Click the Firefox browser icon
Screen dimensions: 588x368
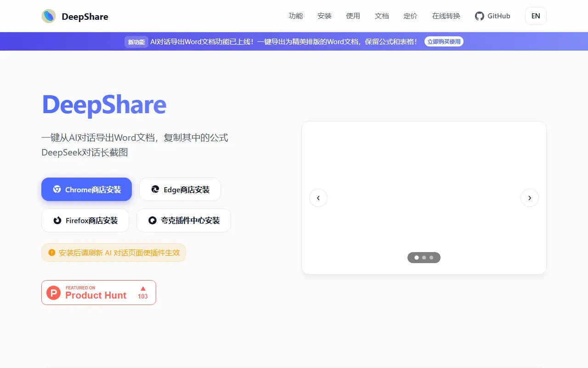click(x=57, y=220)
